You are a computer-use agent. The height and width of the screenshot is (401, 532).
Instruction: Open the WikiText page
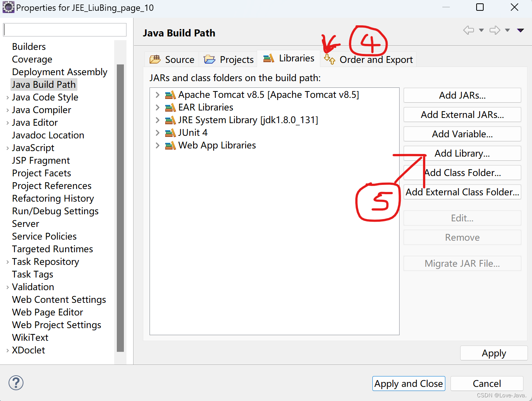tap(30, 337)
